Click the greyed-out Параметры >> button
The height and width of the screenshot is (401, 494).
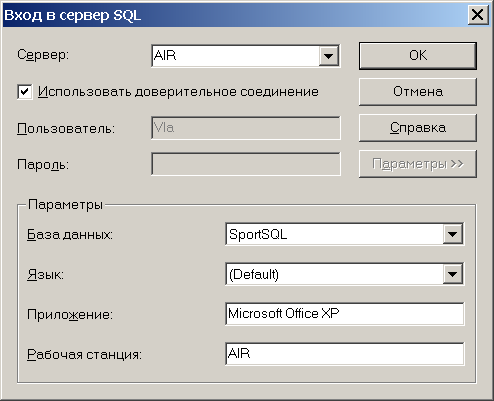(418, 164)
